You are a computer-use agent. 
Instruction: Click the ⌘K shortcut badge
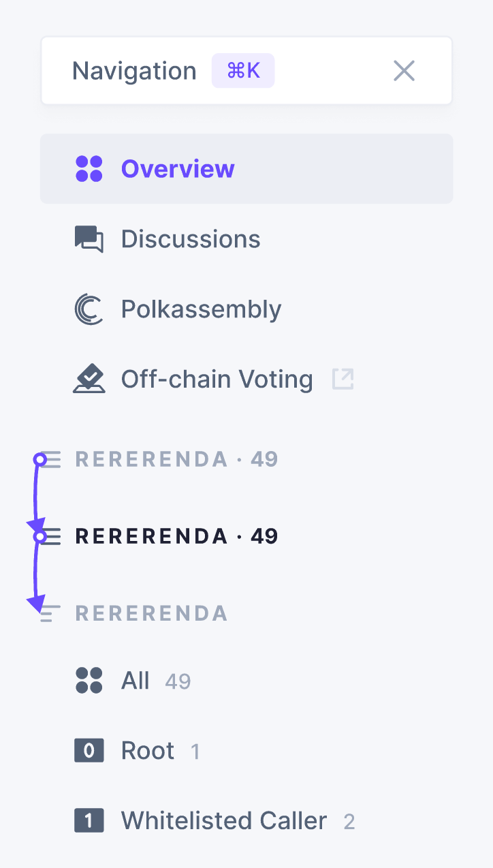point(243,70)
